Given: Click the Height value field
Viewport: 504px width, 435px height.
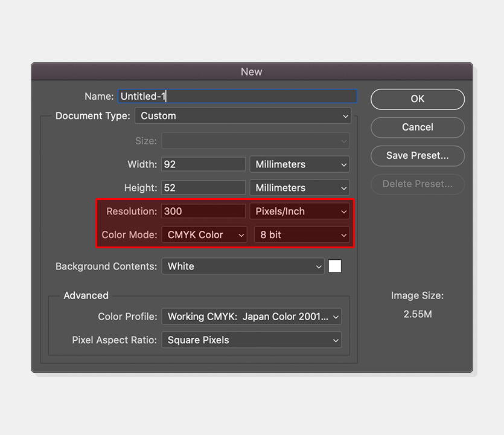Looking at the screenshot, I should [203, 188].
